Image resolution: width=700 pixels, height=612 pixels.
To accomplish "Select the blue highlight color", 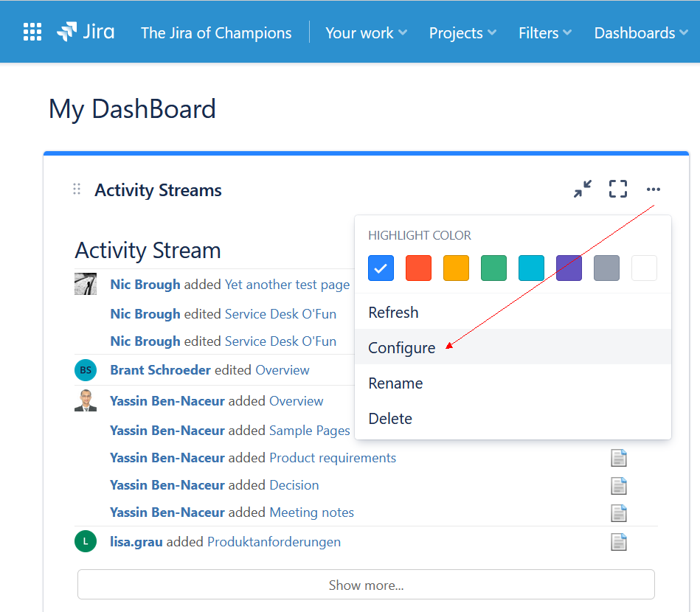I will [381, 268].
